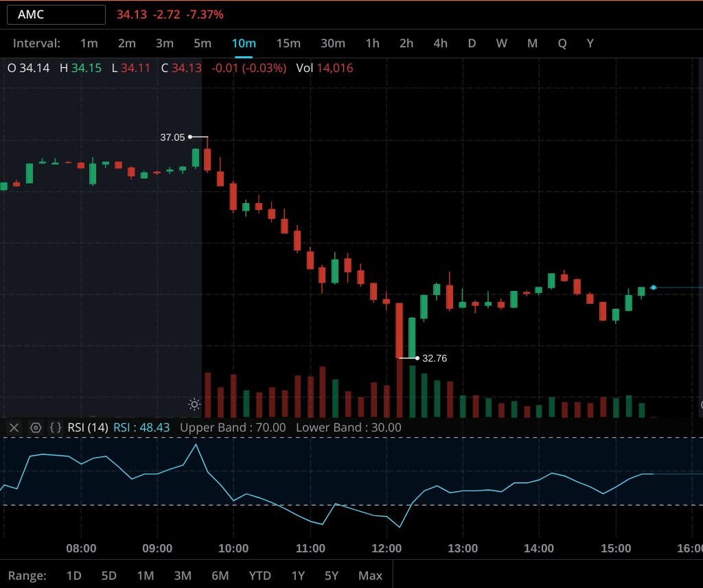Select the 1m interval
703x588 pixels.
89,43
